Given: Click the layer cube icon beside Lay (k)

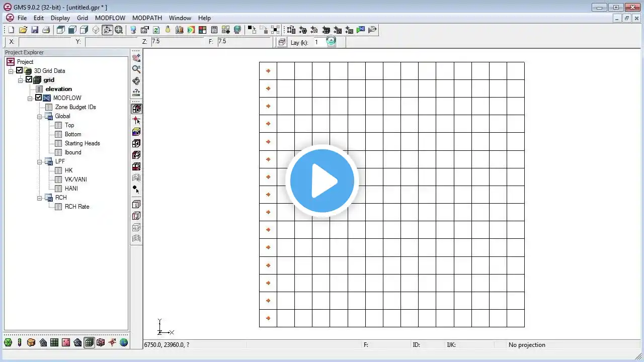Looking at the screenshot, I should point(282,42).
